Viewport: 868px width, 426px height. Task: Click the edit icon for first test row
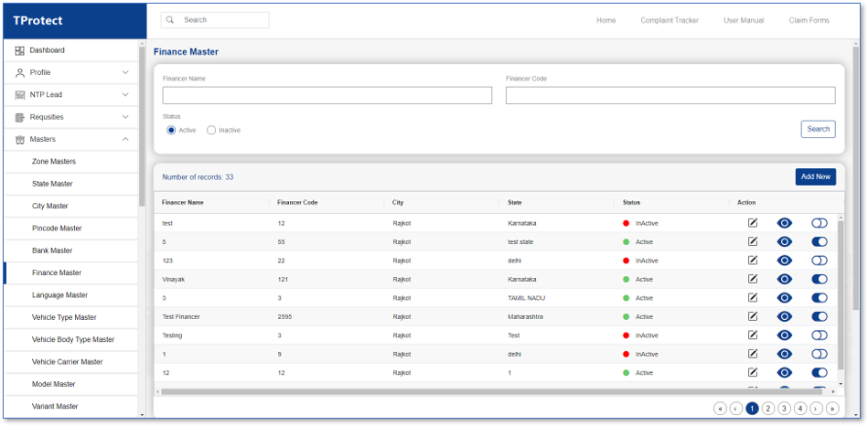pos(753,223)
